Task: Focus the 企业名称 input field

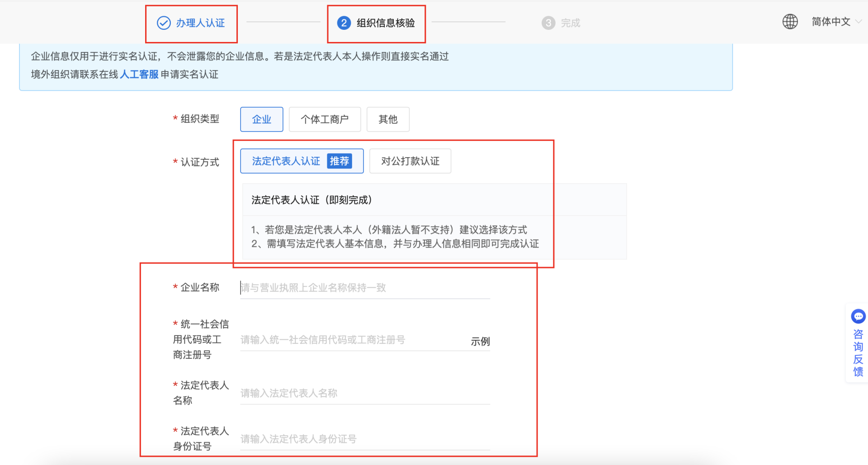Action: [x=364, y=288]
